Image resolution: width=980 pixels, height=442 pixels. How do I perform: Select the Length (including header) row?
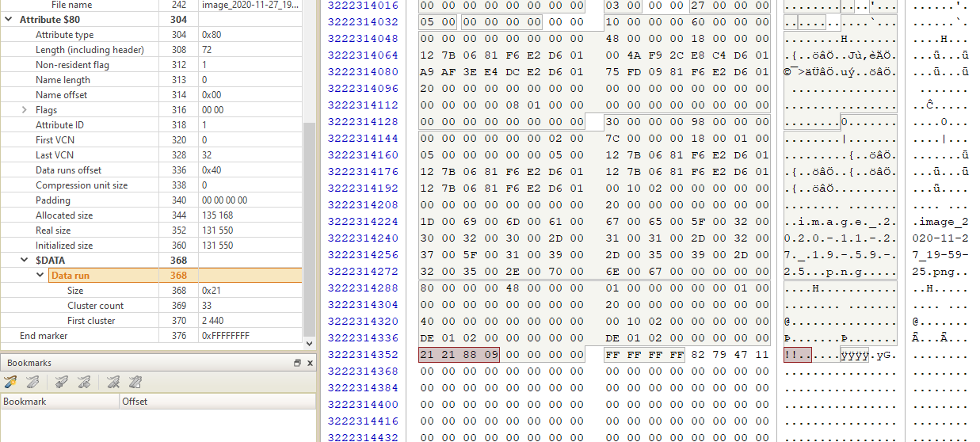tap(151, 50)
